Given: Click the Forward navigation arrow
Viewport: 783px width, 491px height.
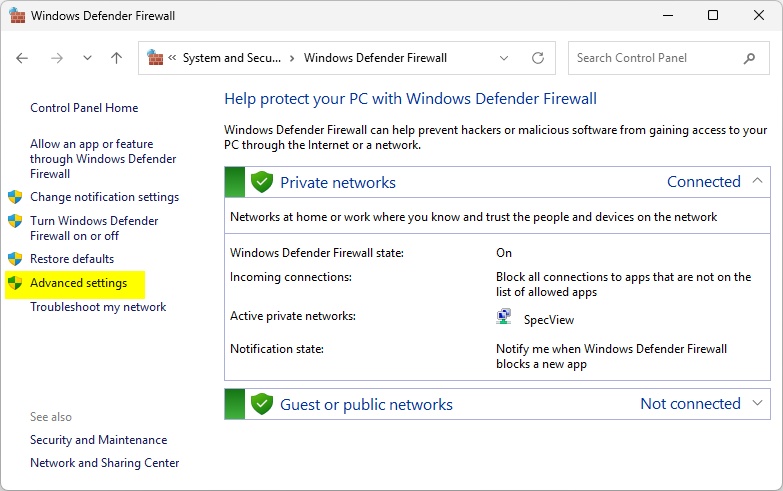Looking at the screenshot, I should (x=56, y=58).
